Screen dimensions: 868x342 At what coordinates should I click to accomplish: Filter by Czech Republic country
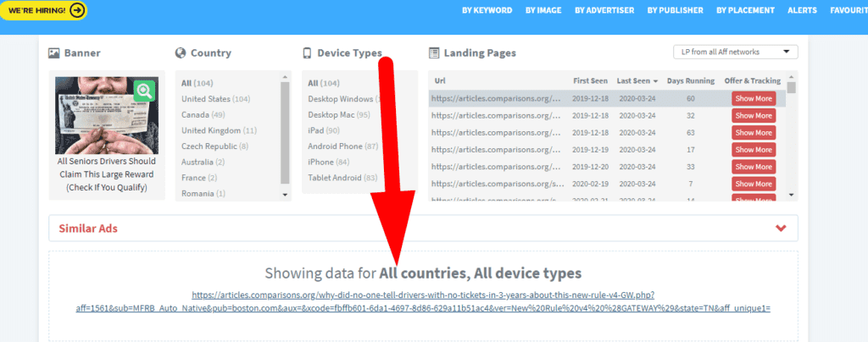pos(214,146)
